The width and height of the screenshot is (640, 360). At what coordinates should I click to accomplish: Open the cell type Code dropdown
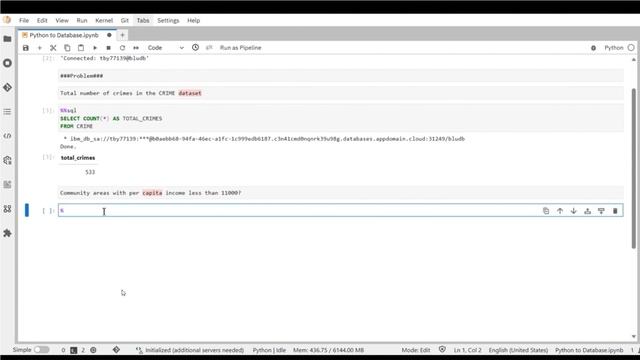point(165,48)
